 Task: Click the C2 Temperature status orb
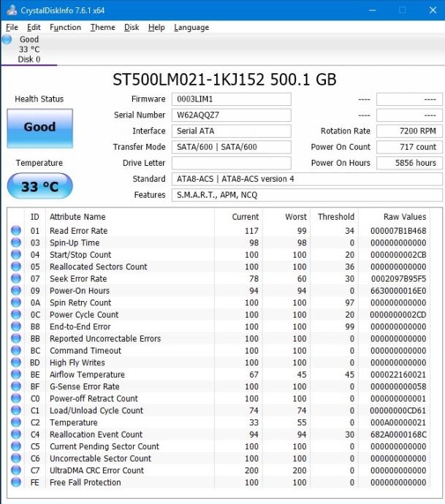coord(16,422)
